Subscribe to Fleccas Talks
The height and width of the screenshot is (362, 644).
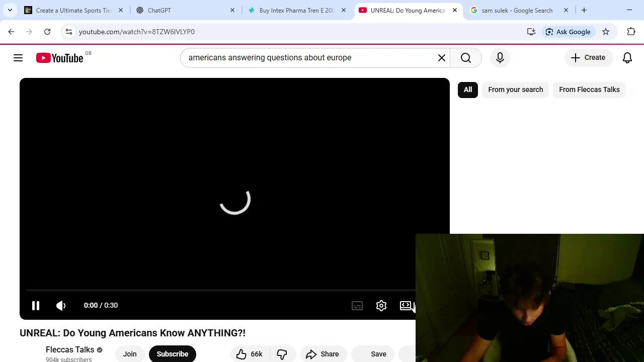pyautogui.click(x=172, y=354)
